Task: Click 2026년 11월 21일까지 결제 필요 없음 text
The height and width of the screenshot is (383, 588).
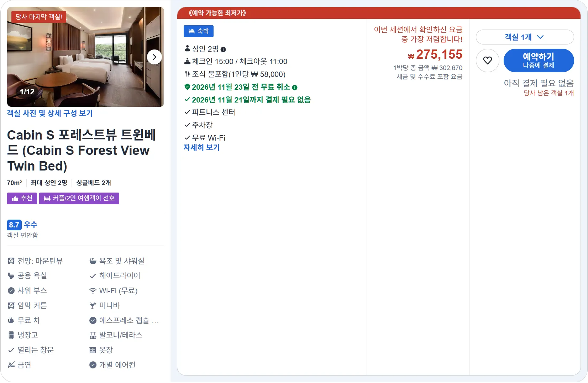Action: [x=251, y=100]
